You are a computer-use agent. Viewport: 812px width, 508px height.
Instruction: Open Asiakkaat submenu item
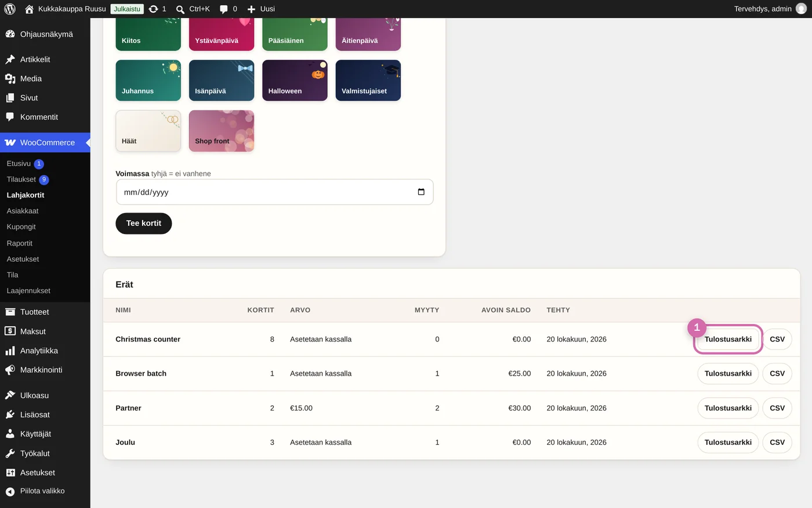pyautogui.click(x=23, y=211)
